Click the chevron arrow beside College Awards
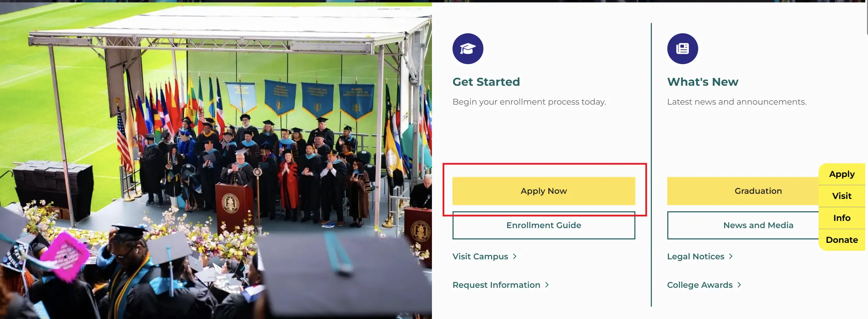This screenshot has height=319, width=868. (x=739, y=285)
